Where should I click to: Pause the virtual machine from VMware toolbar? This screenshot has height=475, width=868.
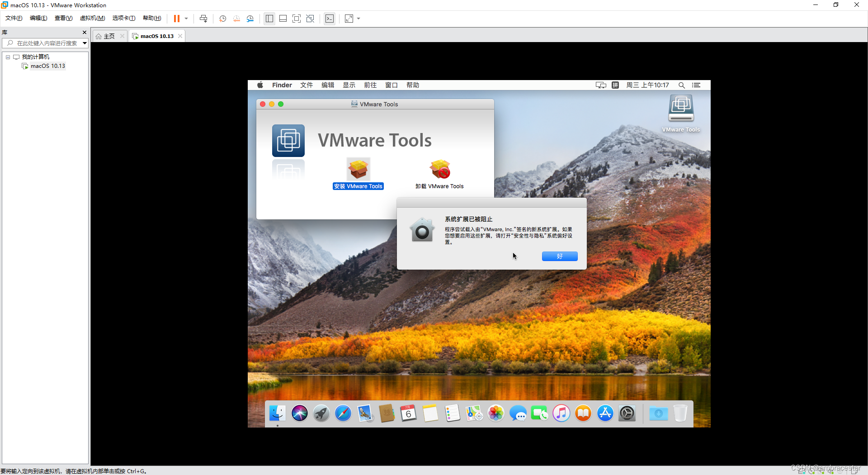tap(176, 19)
